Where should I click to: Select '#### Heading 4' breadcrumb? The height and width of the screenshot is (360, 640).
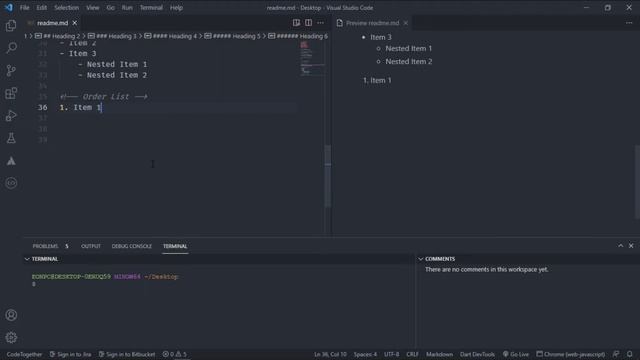click(170, 36)
